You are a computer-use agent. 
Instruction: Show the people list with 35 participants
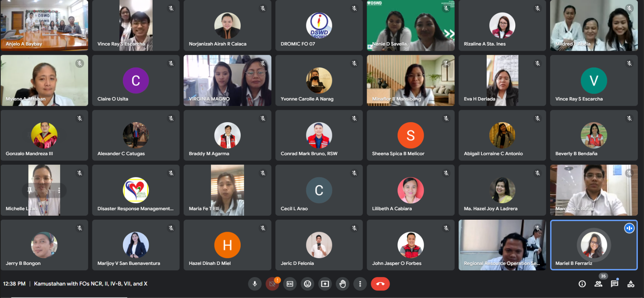(598, 284)
